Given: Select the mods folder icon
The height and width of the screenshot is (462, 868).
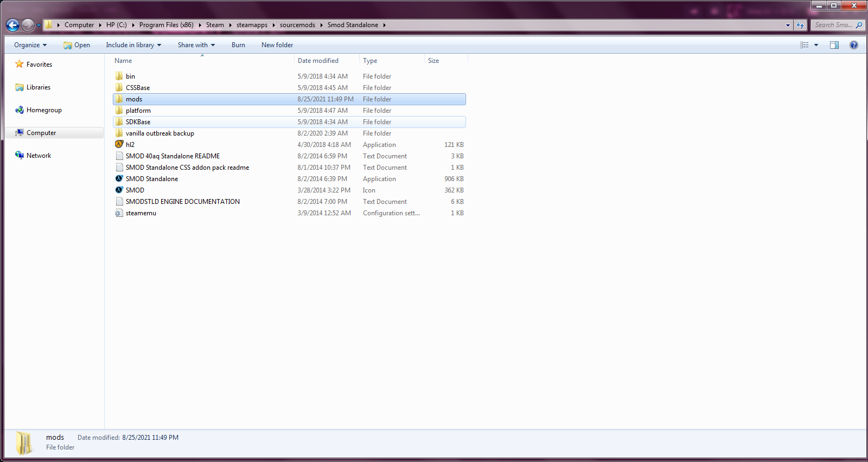Looking at the screenshot, I should (119, 99).
